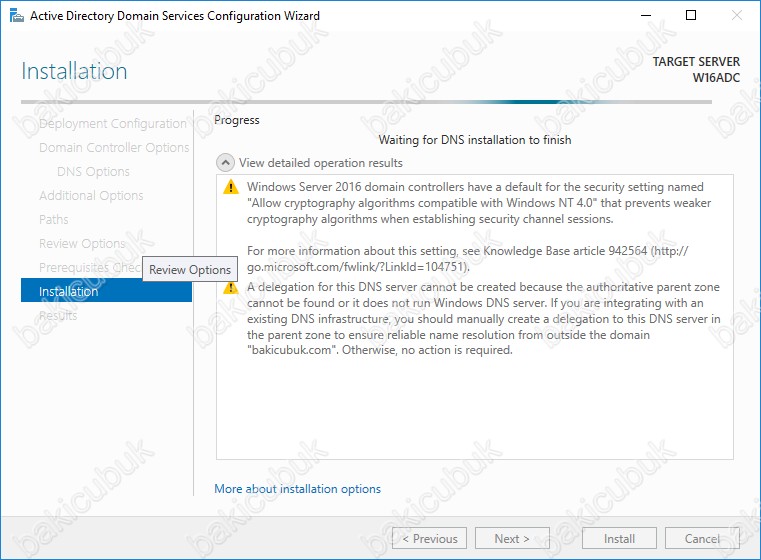Click the installation progress bar

tap(366, 102)
